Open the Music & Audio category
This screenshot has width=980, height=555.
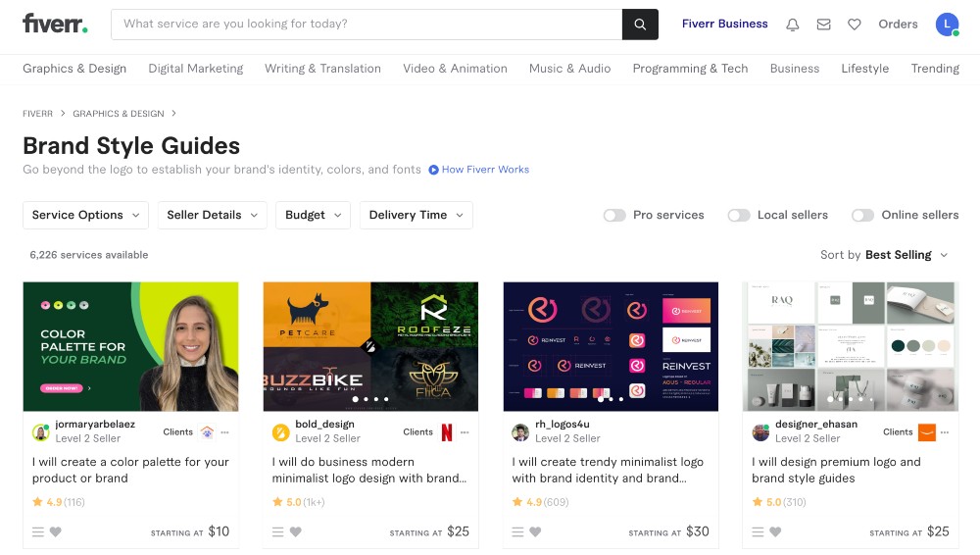570,69
